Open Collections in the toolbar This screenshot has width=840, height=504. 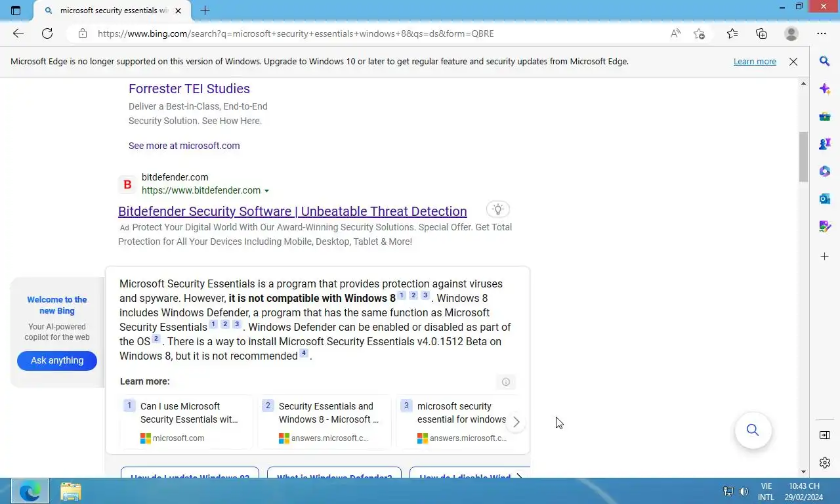coord(761,33)
